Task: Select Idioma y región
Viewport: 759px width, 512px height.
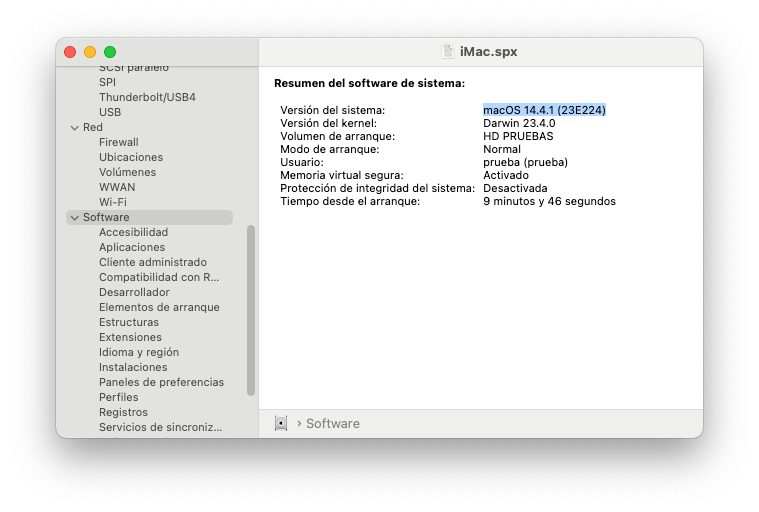Action: [x=139, y=352]
